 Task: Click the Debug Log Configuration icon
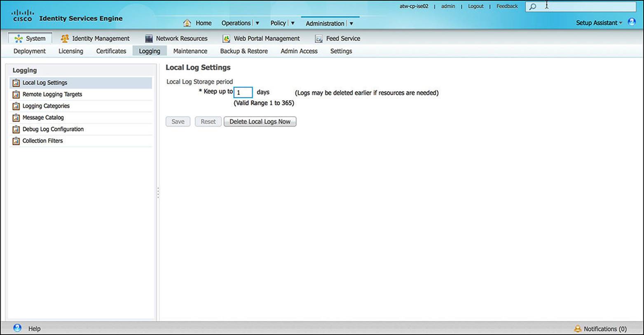[x=16, y=129]
